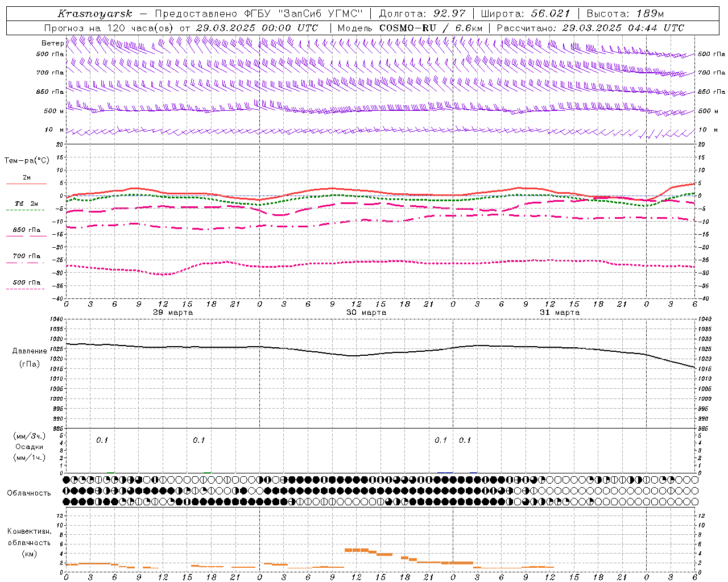The width and height of the screenshot is (728, 582).
Task: Click the Долгота: 92.97 value
Action: (x=422, y=14)
